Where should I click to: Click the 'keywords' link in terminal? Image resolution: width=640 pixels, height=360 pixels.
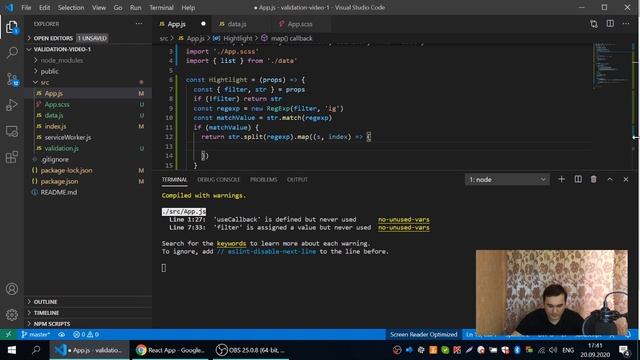click(231, 244)
